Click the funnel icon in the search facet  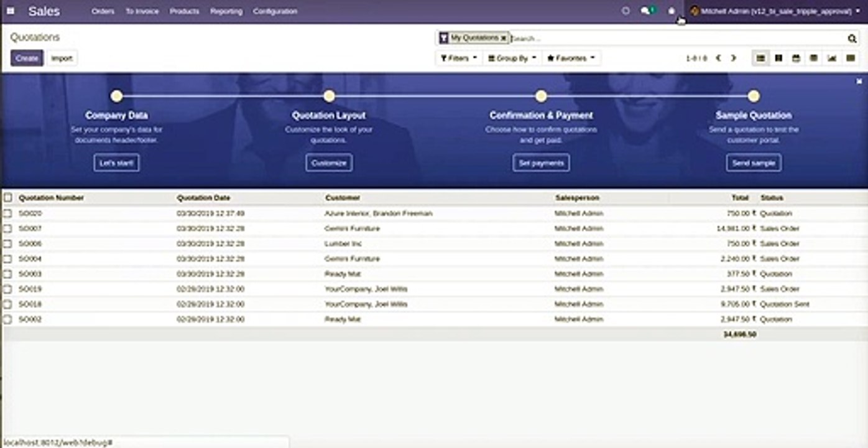pyautogui.click(x=443, y=38)
